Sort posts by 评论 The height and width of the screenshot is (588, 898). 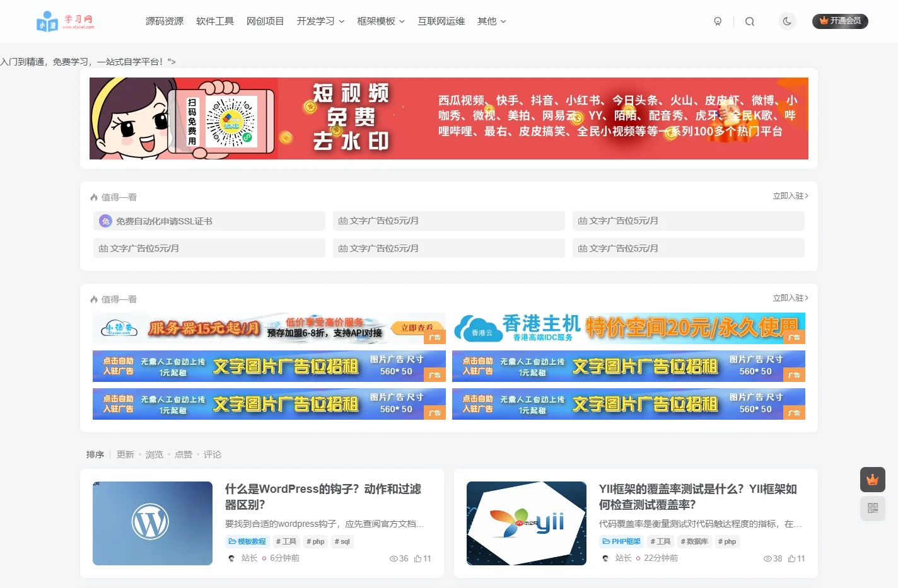tap(213, 454)
